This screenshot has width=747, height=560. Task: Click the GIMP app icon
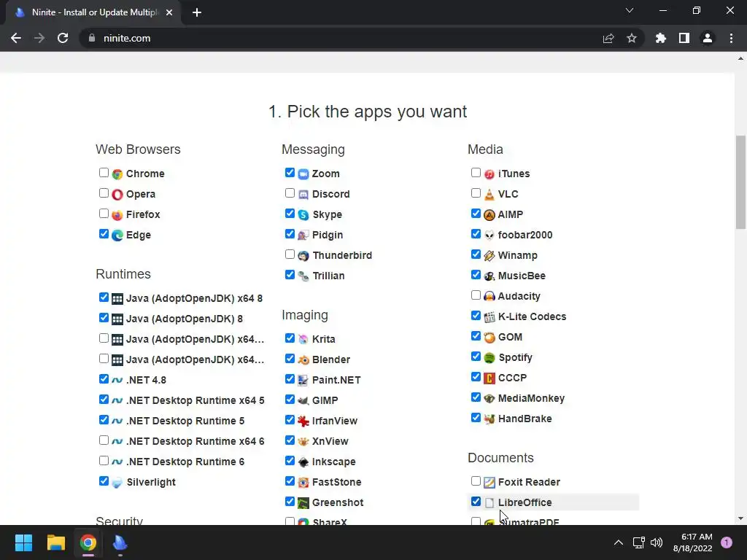[303, 400]
